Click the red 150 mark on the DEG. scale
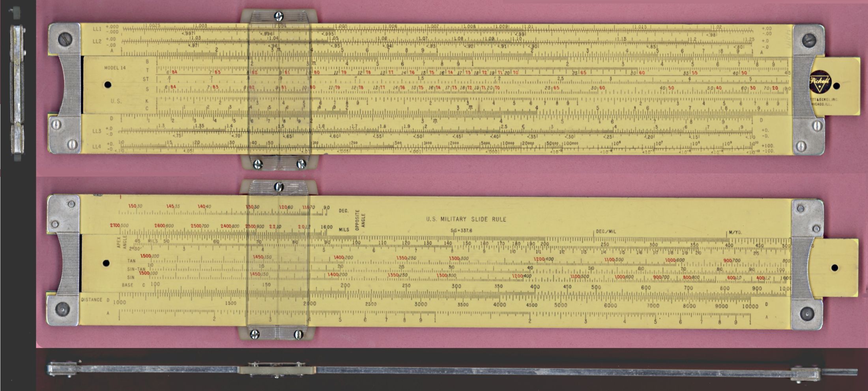868x391 pixels. point(132,206)
